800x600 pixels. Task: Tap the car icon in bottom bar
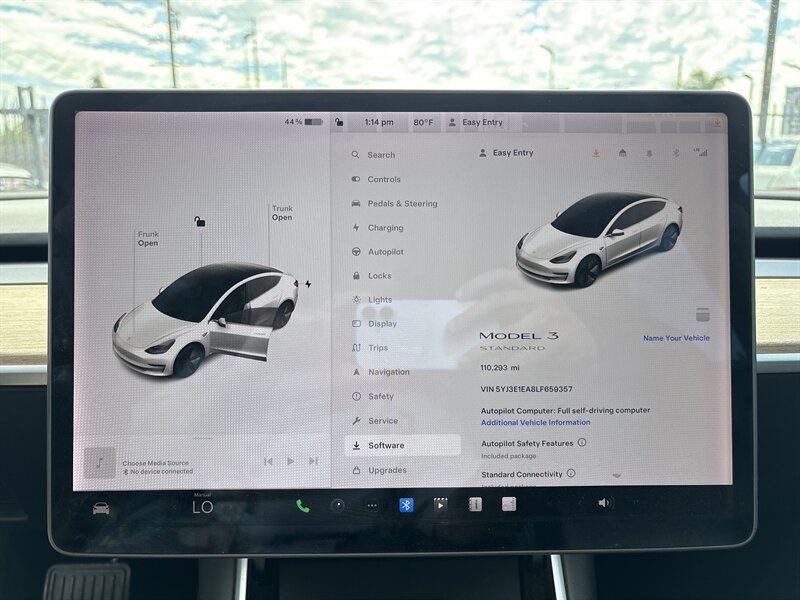click(x=101, y=508)
